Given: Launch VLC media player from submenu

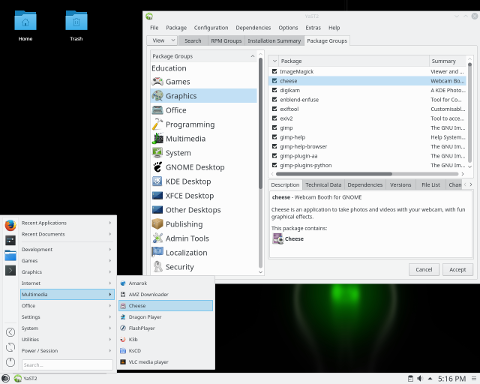Looking at the screenshot, I should (166, 362).
